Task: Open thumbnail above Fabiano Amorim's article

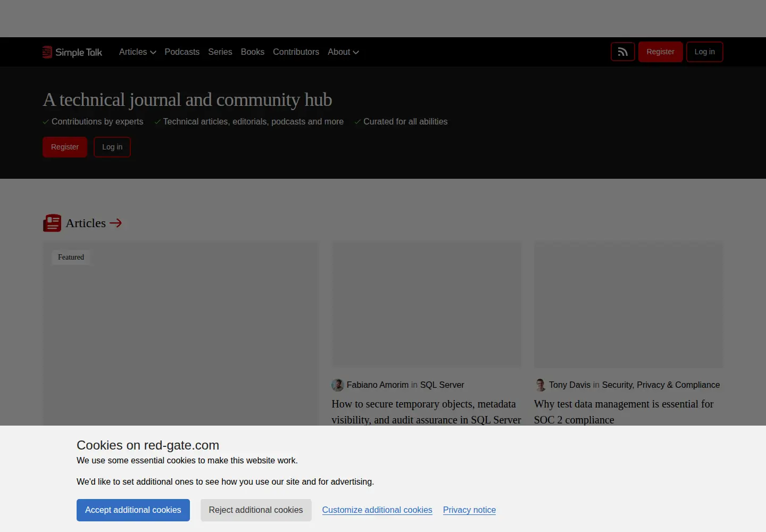Action: point(427,304)
